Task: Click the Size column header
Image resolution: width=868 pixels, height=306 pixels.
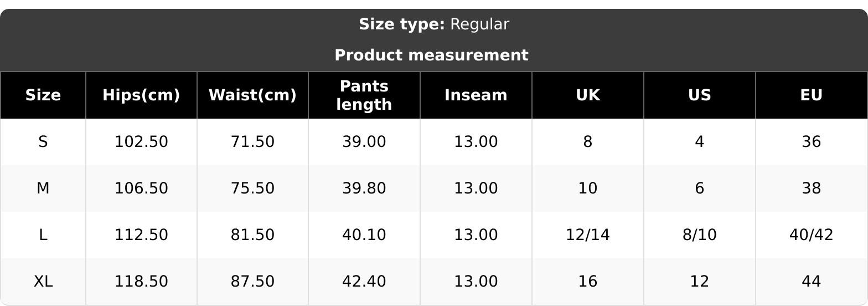Action: pos(43,95)
